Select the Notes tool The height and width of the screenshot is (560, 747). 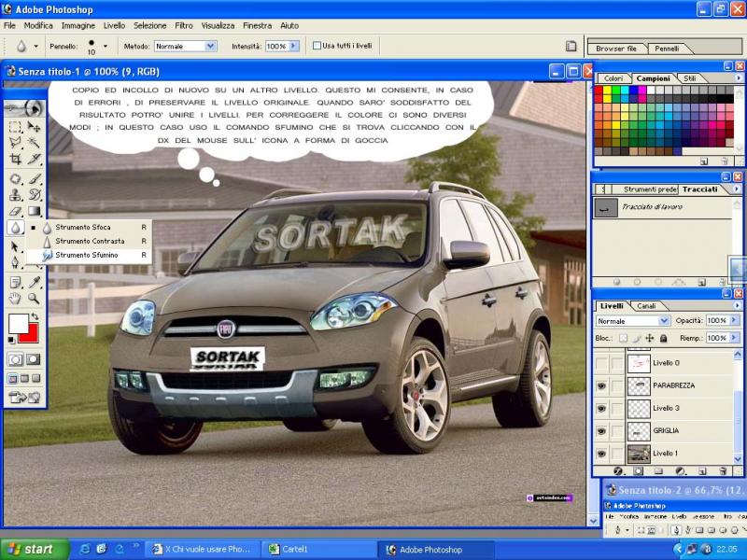pyautogui.click(x=15, y=283)
